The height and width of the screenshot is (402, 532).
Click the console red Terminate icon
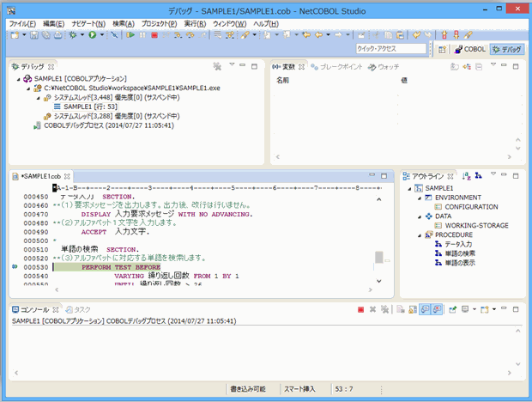click(x=360, y=309)
